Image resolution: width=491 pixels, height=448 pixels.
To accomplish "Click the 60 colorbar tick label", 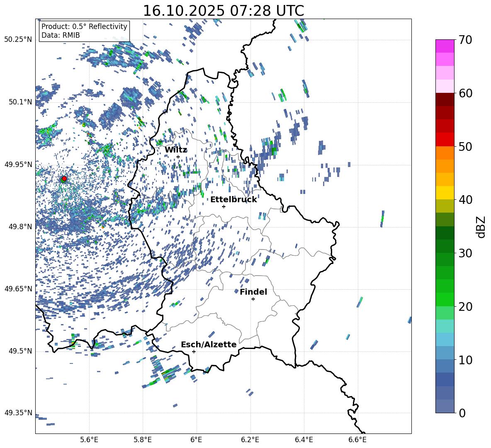I will point(465,93).
